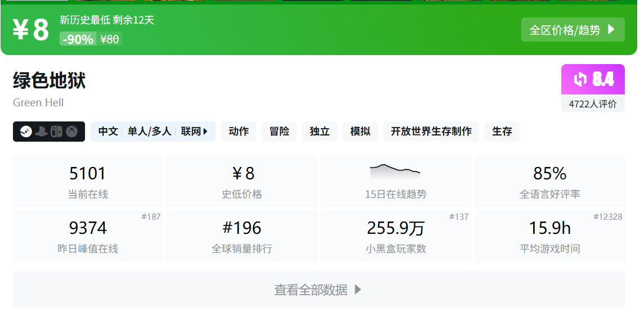The height and width of the screenshot is (321, 644).
Task: Select the 开放世界生存制作 tag
Action: point(431,132)
